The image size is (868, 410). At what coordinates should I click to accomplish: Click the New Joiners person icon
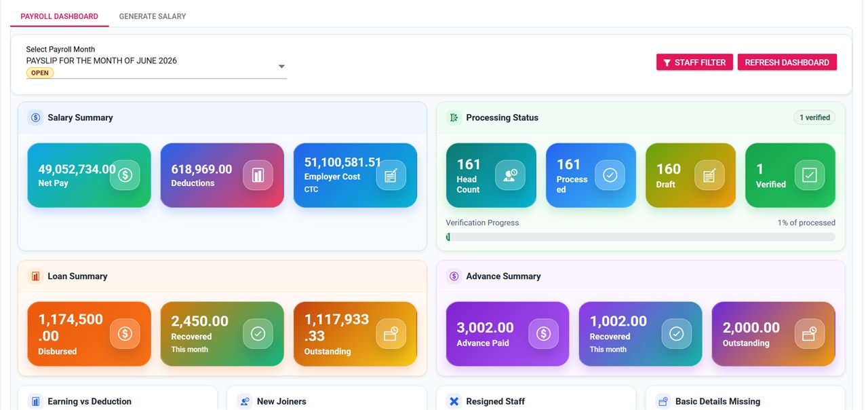(244, 401)
